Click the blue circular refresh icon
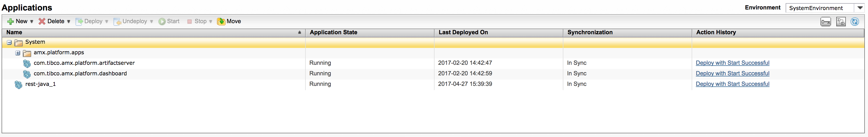868x137 pixels. coord(855,22)
